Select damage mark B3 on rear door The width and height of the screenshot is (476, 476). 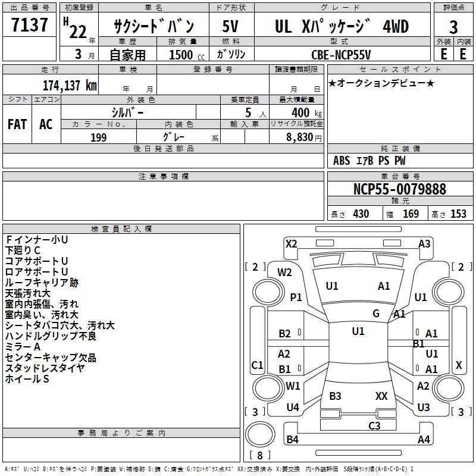coord(335,396)
